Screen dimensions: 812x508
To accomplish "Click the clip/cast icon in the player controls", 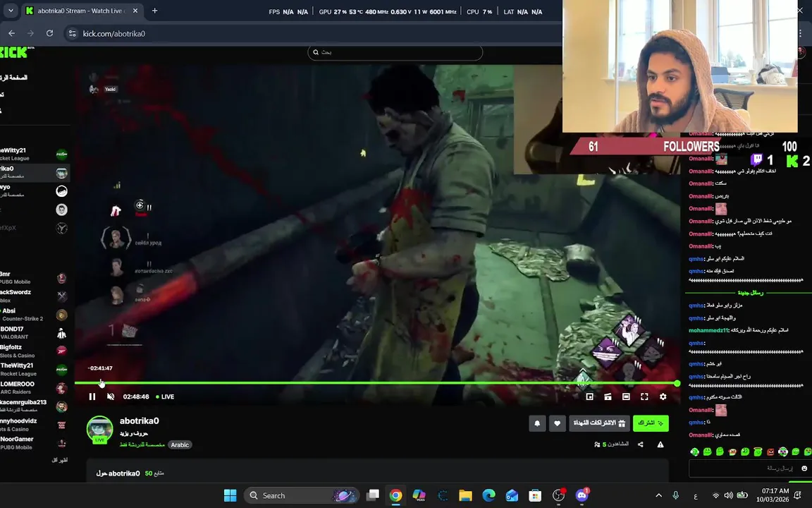I will pos(608,397).
